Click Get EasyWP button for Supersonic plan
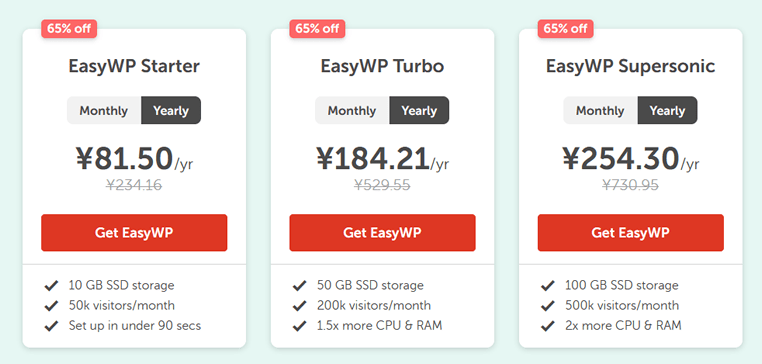 [631, 233]
